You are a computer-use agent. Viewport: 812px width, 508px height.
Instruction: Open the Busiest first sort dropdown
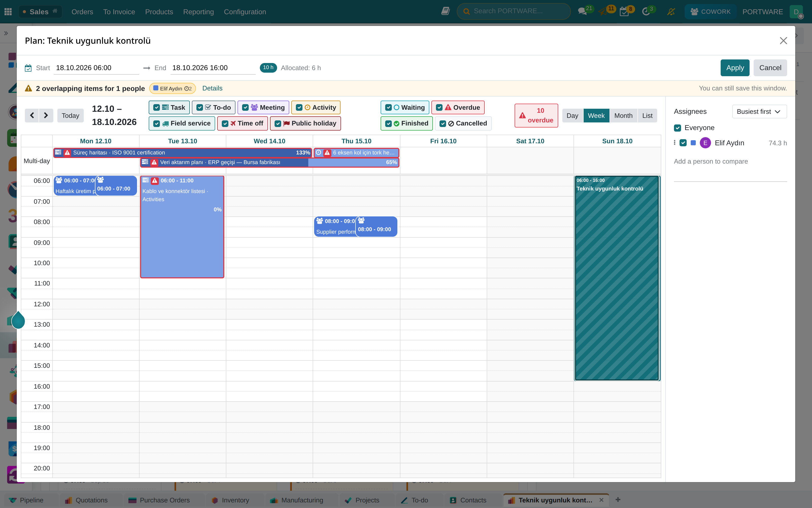pyautogui.click(x=759, y=112)
